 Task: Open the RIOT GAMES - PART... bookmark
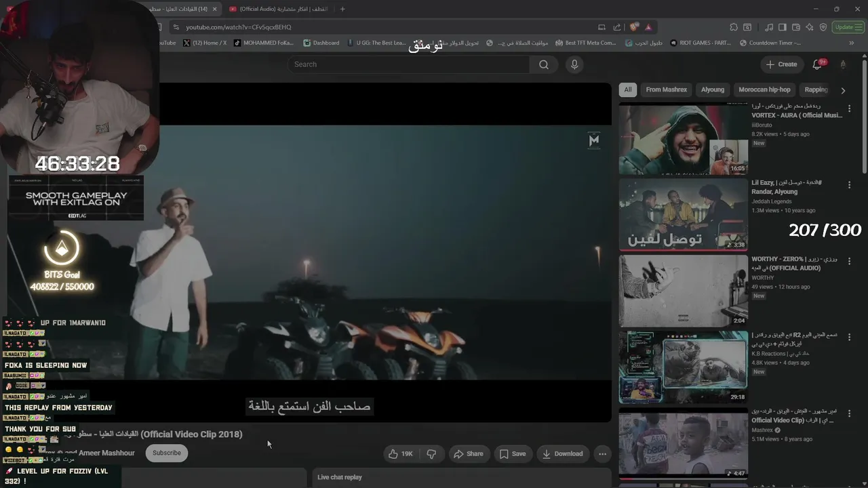(701, 43)
